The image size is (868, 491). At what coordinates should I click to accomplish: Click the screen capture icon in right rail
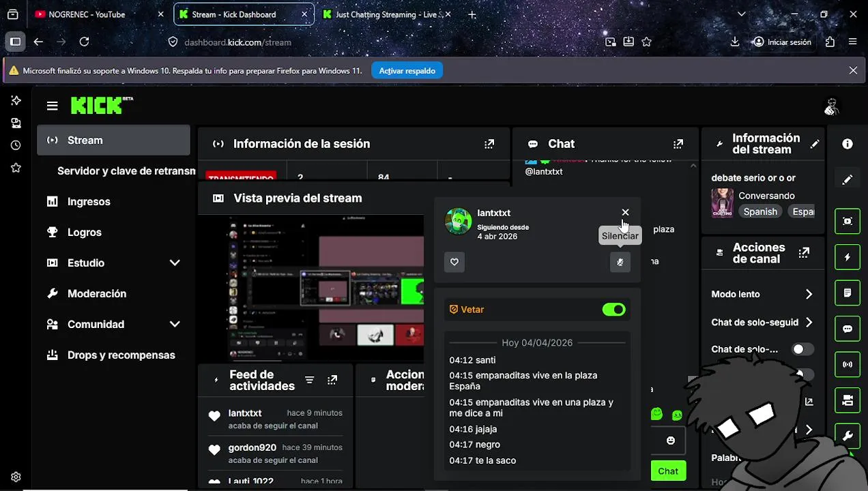click(848, 221)
